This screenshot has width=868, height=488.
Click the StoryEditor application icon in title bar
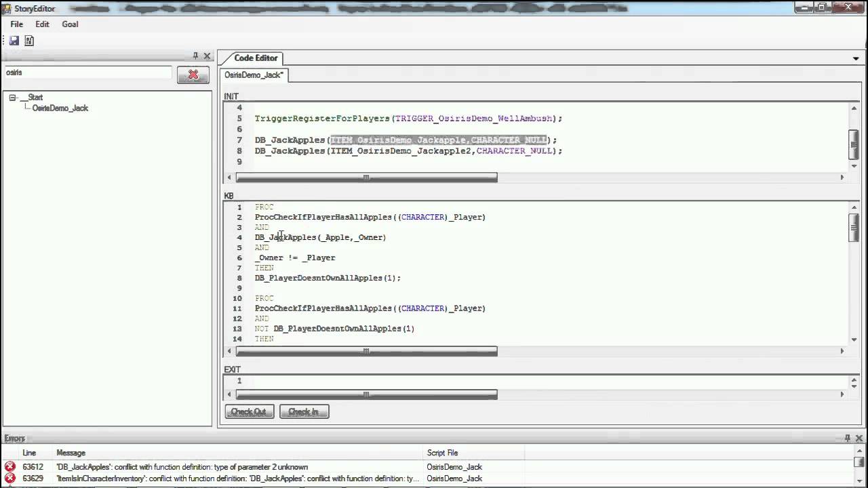7,8
